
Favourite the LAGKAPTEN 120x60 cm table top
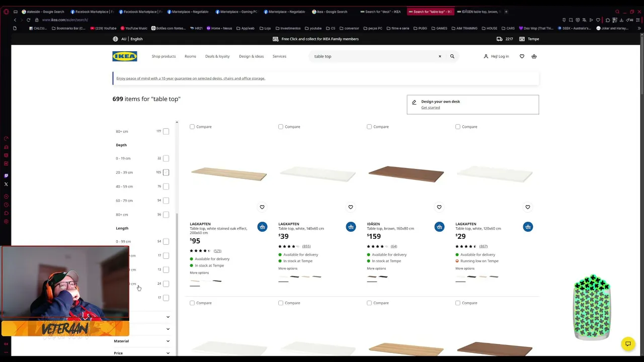tap(528, 207)
